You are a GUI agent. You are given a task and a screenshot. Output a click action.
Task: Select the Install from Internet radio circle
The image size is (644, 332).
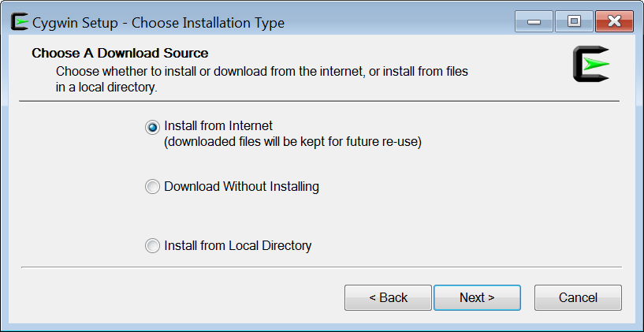coord(152,128)
